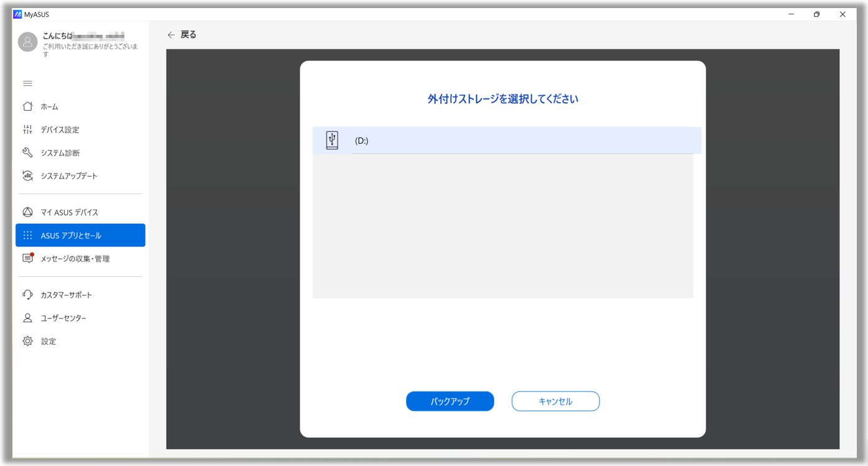Click 戻る back link
This screenshot has height=466, width=868.
coord(188,35)
